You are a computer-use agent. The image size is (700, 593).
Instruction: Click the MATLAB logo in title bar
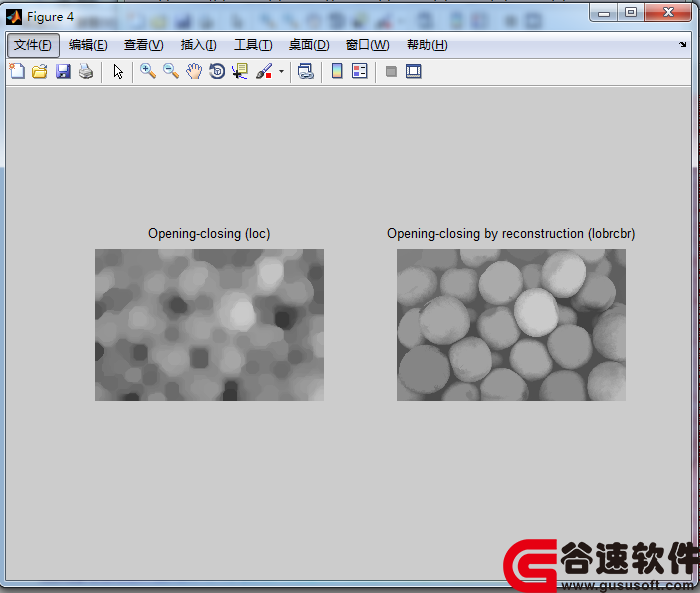point(14,17)
